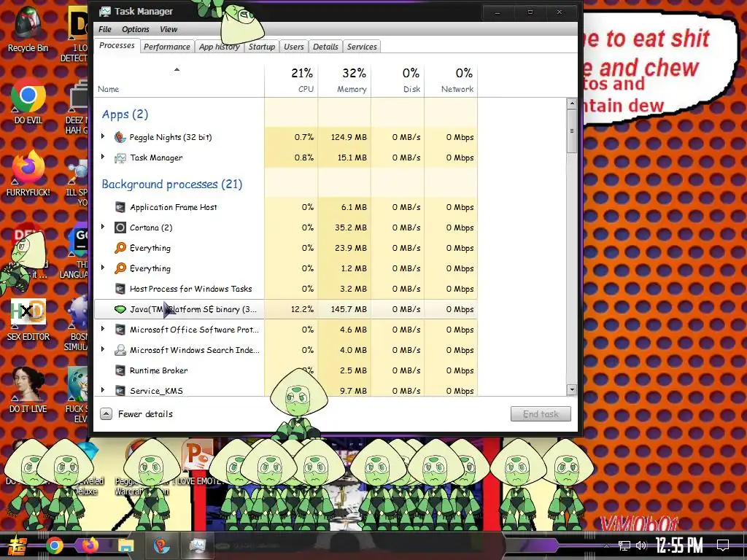Sort processes by Name column header
Screen dimensions: 747x560
[x=179, y=79]
